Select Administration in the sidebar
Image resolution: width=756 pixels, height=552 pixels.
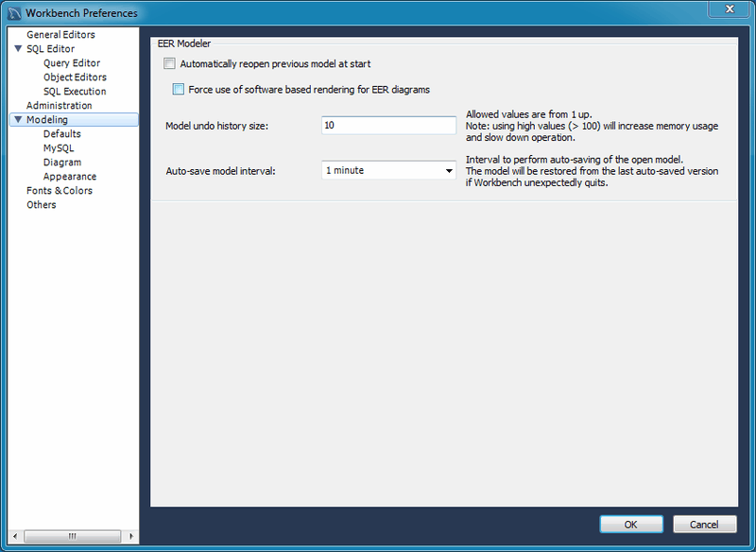tap(60, 105)
